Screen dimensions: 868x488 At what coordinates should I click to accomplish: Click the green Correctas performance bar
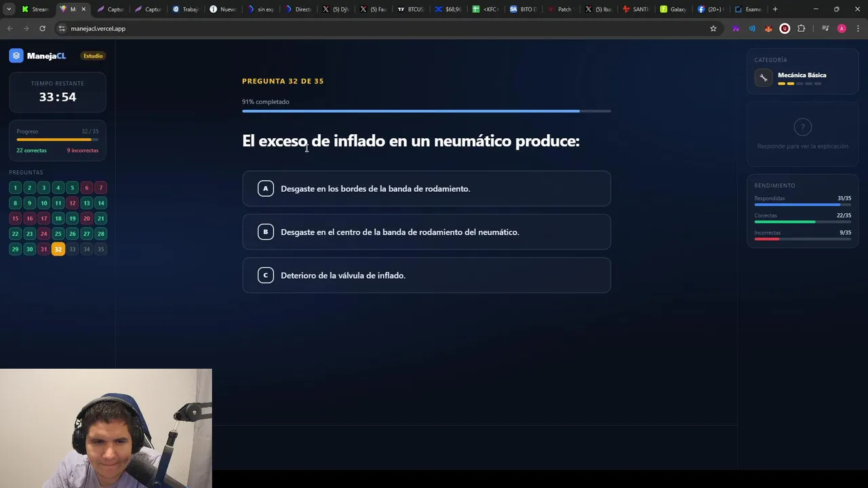802,222
